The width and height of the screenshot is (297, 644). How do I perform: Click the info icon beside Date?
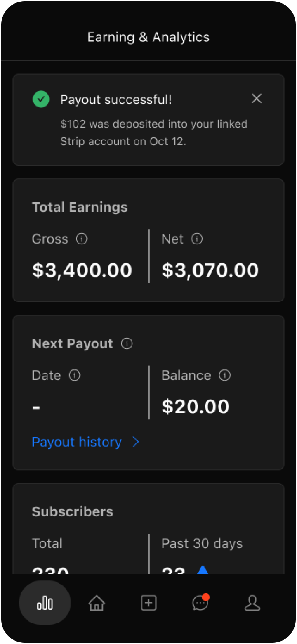pos(75,375)
